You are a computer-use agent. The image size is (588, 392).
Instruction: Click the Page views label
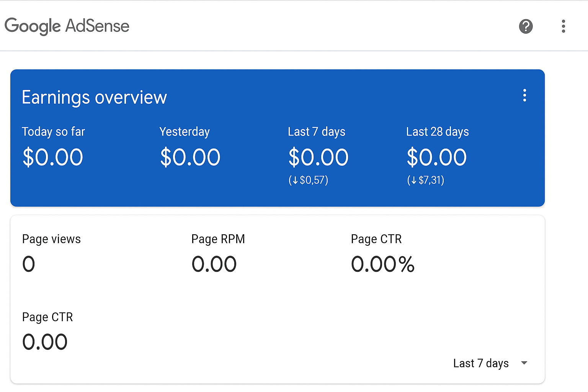51,239
